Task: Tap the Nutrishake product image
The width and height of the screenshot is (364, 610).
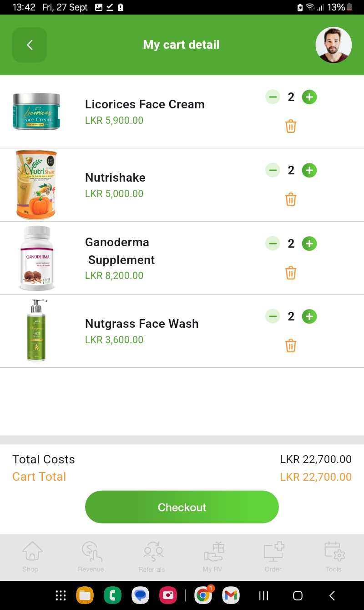Action: click(x=36, y=185)
